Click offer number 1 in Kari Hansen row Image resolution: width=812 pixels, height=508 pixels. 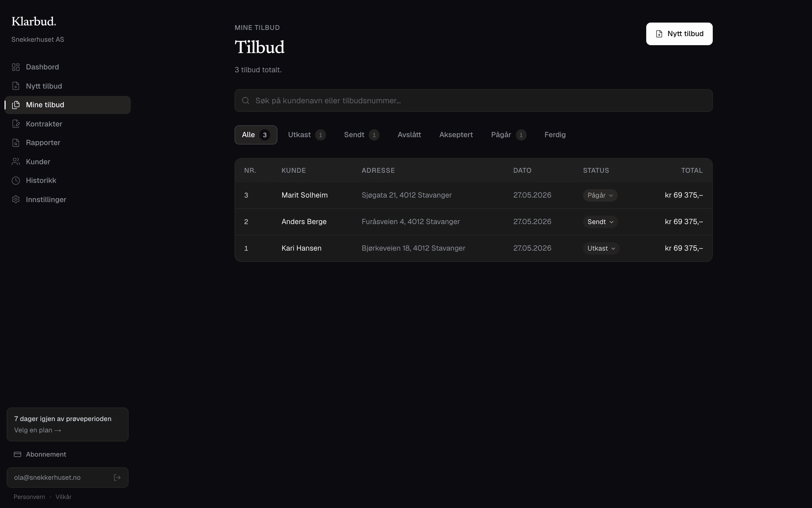coord(246,248)
